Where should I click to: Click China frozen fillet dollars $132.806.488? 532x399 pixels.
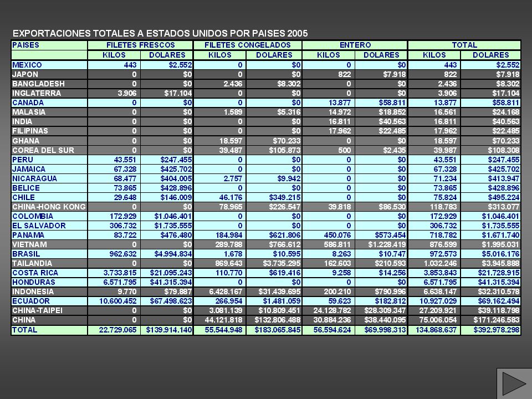(278, 320)
